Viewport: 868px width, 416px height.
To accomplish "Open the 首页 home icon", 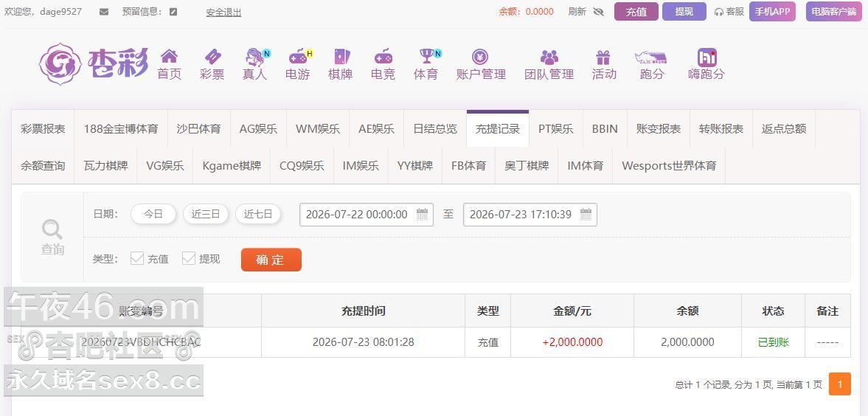I will click(169, 56).
